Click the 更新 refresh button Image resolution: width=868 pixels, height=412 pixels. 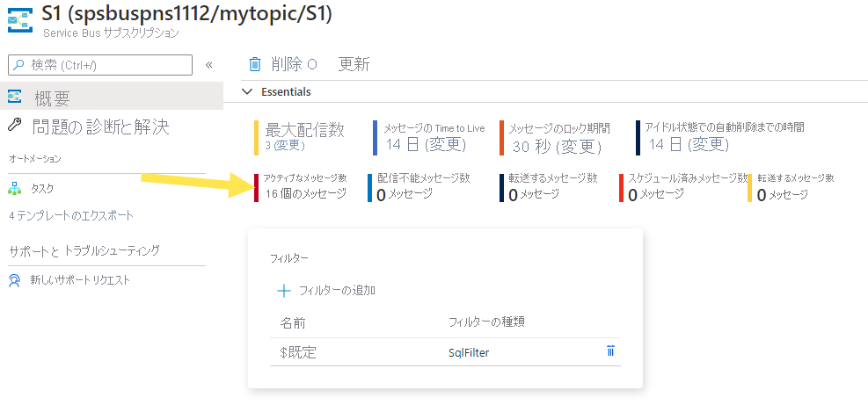pos(354,65)
